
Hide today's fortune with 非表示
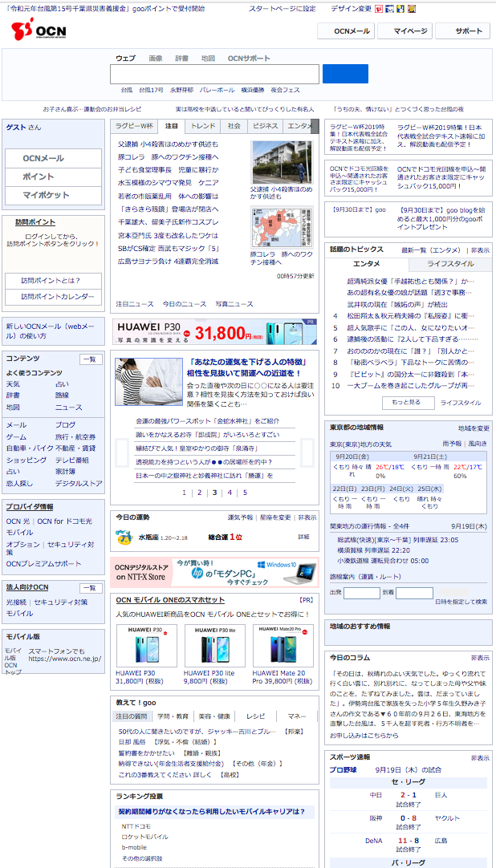click(307, 517)
